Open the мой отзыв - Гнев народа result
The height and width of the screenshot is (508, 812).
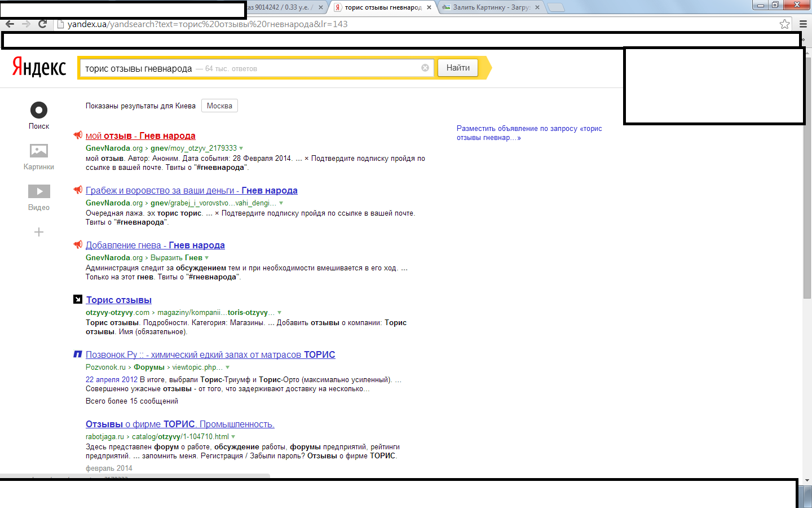(140, 135)
